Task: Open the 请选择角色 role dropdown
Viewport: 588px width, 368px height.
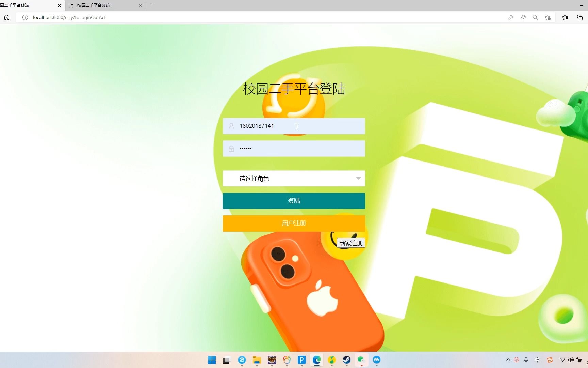Action: click(294, 178)
